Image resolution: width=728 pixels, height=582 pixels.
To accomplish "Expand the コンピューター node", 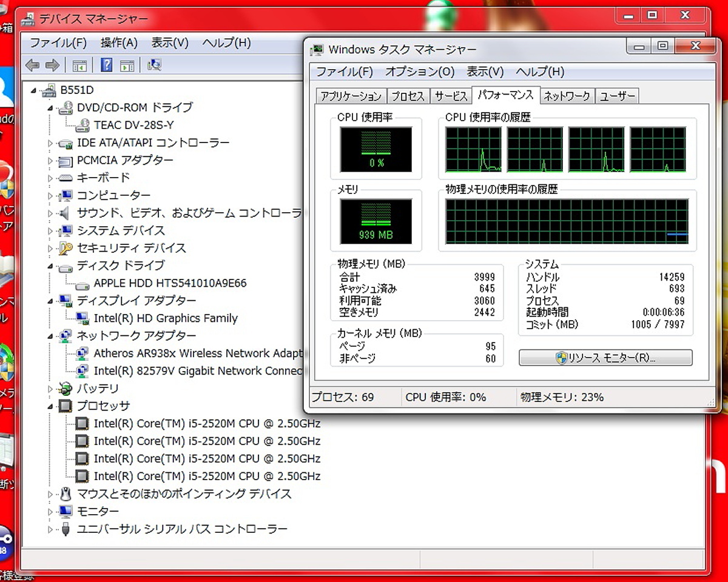I will tap(51, 196).
